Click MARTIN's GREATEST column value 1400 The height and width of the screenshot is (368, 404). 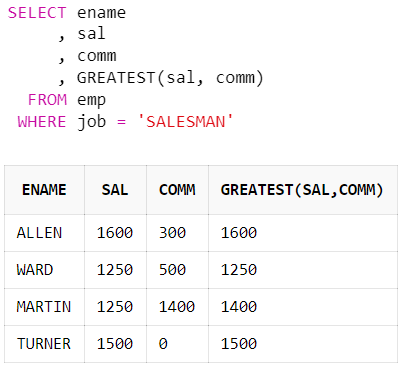pos(239,307)
